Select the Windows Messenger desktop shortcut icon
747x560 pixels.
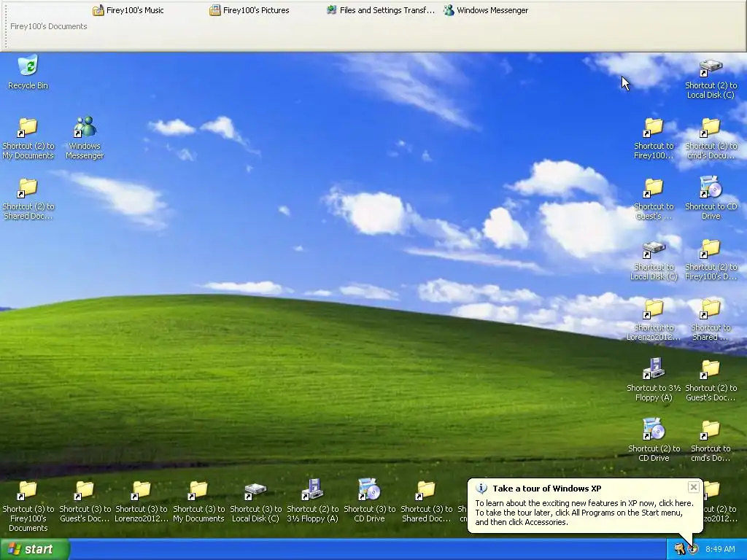[x=85, y=138]
